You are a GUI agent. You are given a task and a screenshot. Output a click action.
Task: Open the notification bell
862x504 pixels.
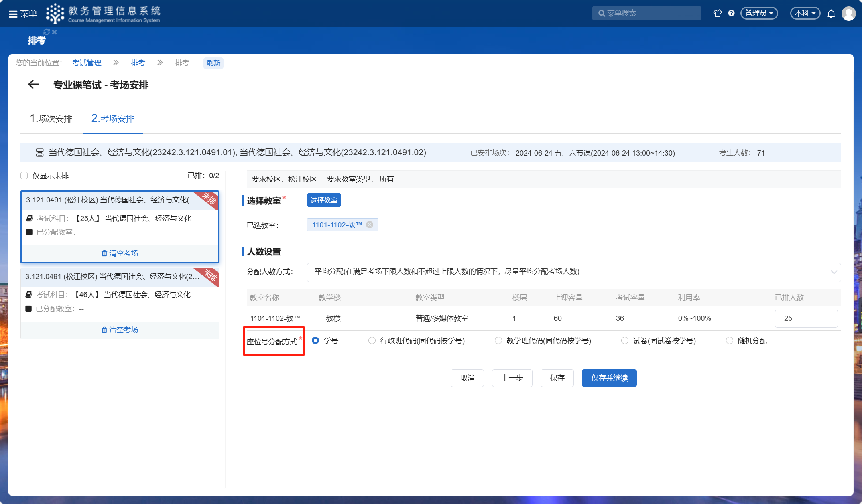tap(831, 14)
